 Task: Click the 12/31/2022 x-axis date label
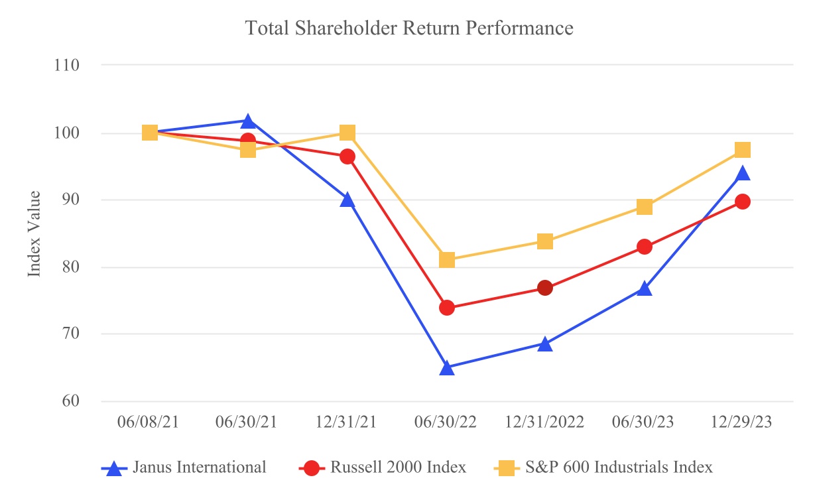point(544,423)
